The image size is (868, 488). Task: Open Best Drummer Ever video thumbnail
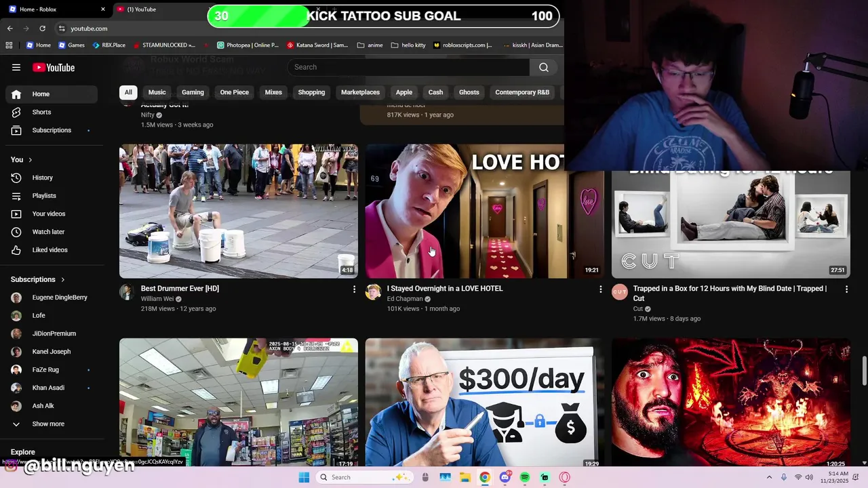point(239,211)
